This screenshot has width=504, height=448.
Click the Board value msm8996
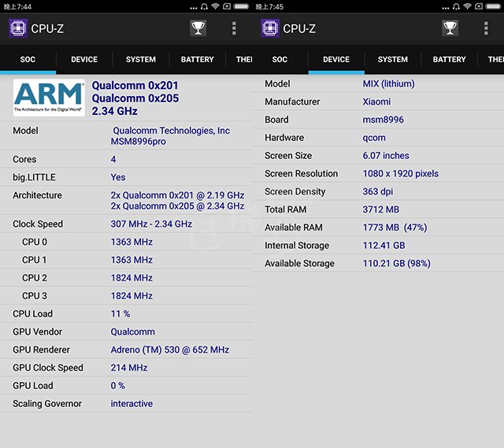point(384,120)
